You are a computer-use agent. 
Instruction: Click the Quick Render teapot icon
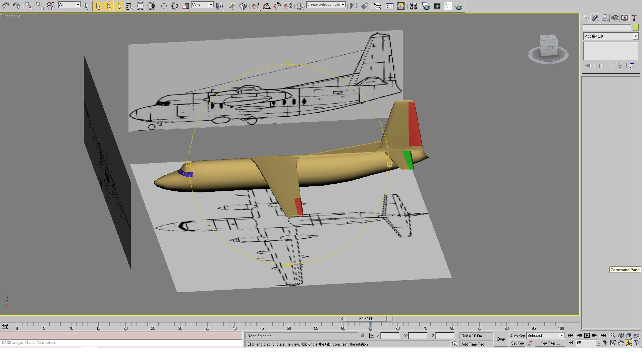459,6
